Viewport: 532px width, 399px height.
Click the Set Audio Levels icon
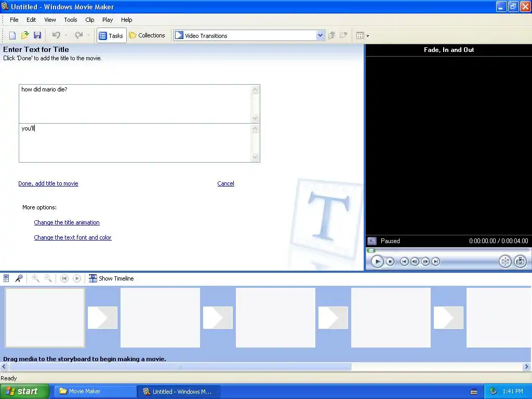point(6,278)
